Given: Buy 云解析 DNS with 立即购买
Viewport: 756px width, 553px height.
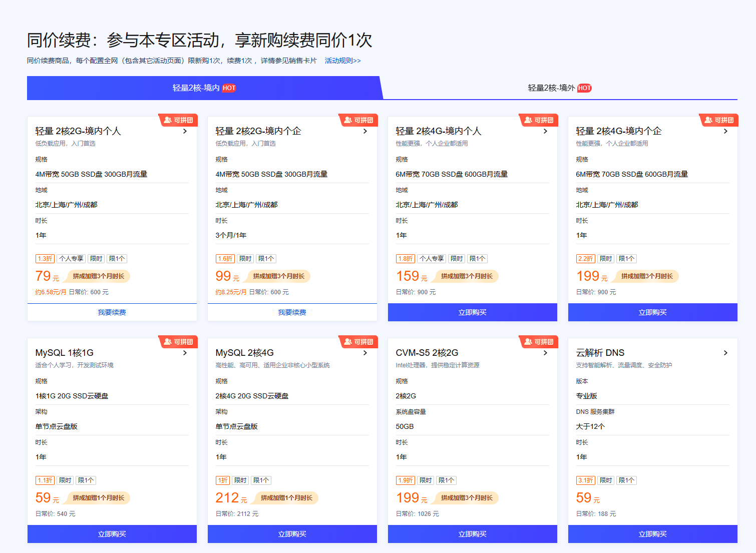Looking at the screenshot, I should (x=653, y=534).
